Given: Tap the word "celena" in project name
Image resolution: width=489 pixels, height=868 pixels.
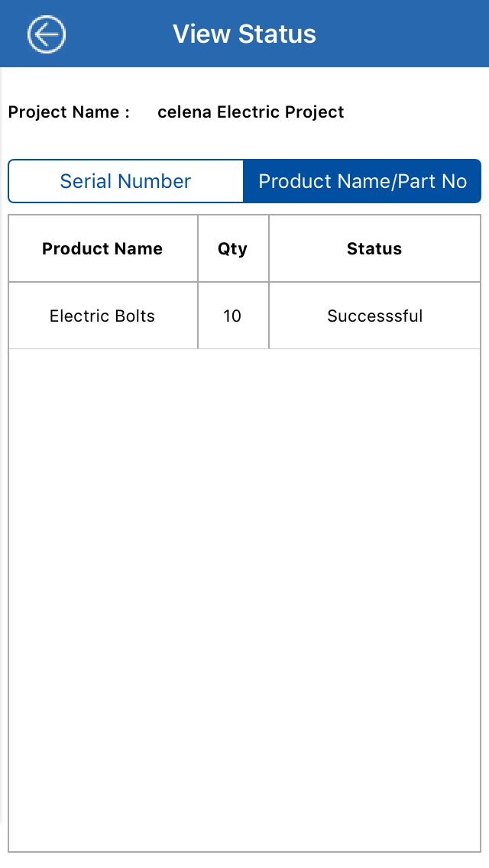Looking at the screenshot, I should 184,112.
